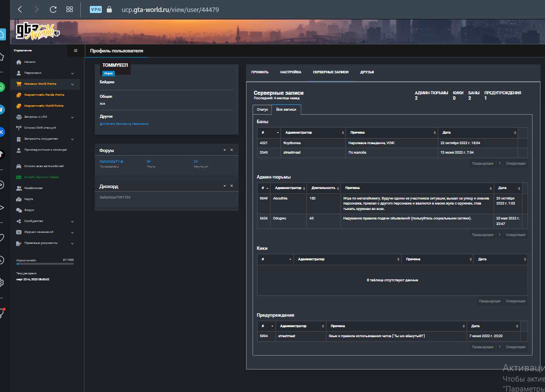This screenshot has width=545, height=392.
Task: Sort bans table by Администратор column
Action: pyautogui.click(x=313, y=133)
